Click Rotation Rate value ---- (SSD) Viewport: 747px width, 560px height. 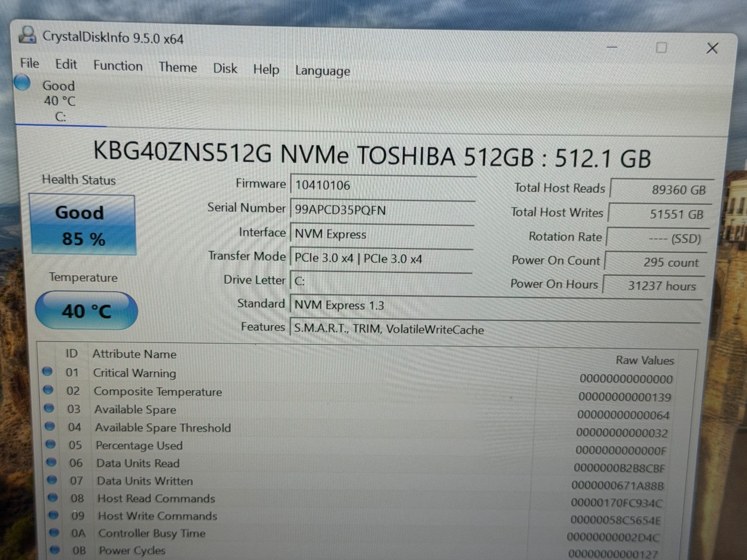pos(658,238)
